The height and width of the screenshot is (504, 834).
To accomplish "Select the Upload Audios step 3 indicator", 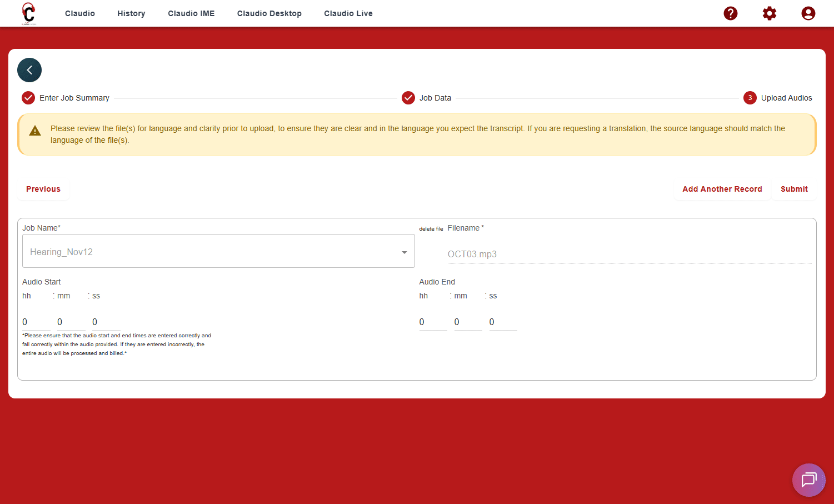I will 750,98.
